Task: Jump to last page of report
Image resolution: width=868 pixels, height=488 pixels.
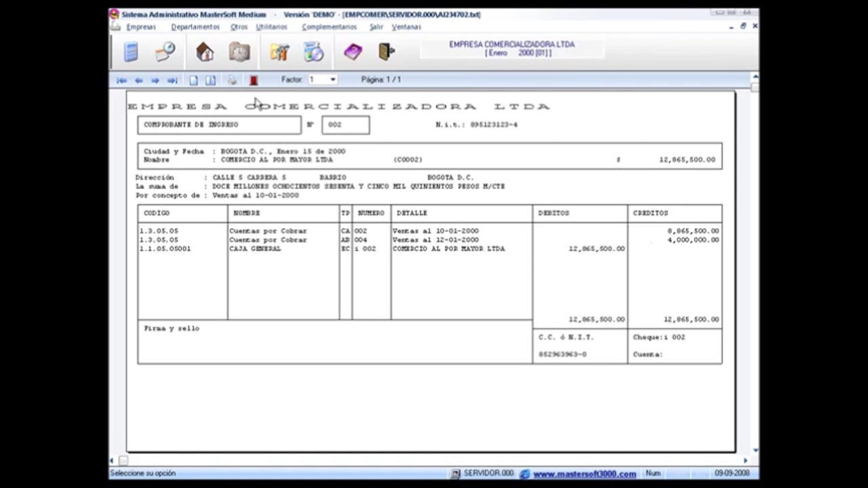Action: coord(172,80)
